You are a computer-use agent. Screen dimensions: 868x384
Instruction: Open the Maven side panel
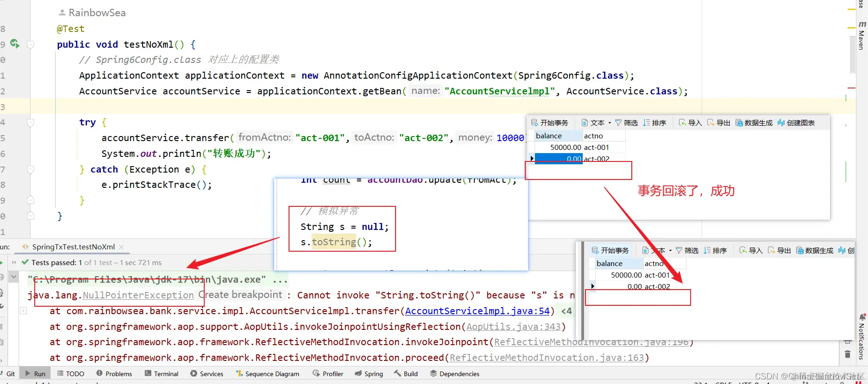pos(862,35)
